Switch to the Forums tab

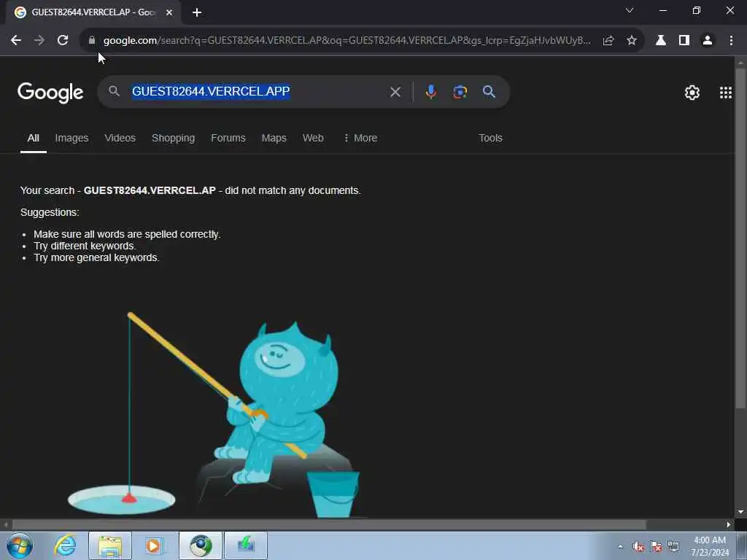228,138
